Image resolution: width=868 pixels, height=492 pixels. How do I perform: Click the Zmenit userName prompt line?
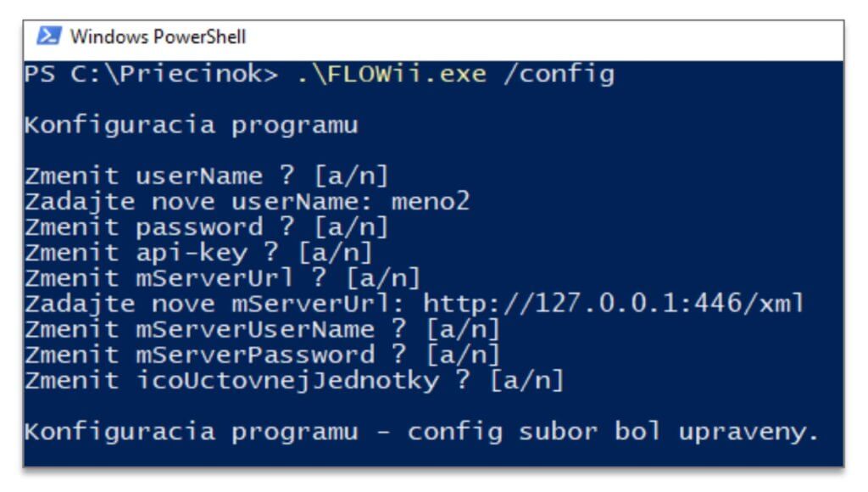pos(207,176)
